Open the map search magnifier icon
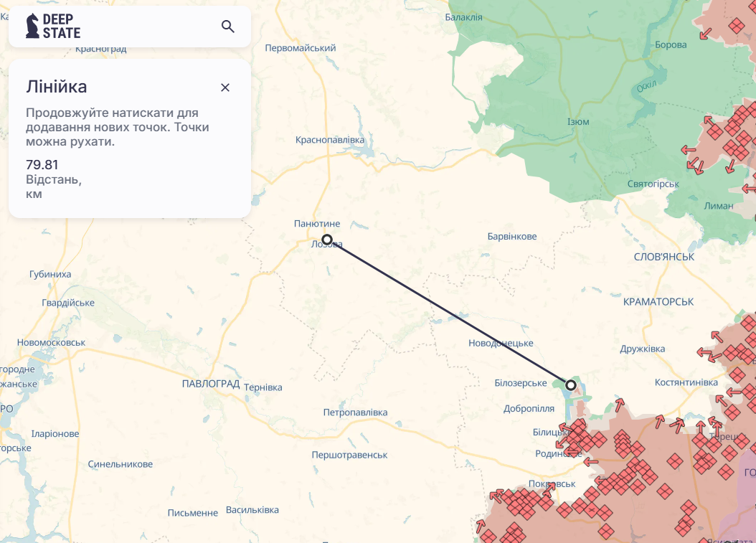The image size is (756, 543). tap(227, 27)
